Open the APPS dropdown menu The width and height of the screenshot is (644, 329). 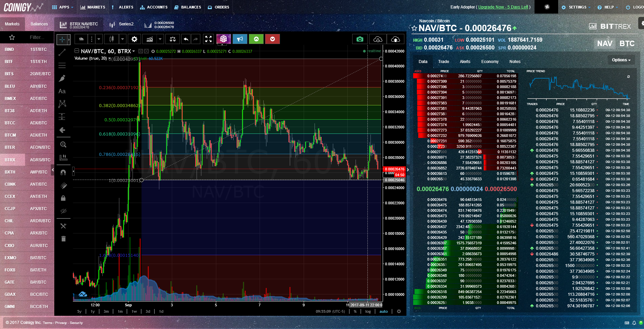(63, 7)
